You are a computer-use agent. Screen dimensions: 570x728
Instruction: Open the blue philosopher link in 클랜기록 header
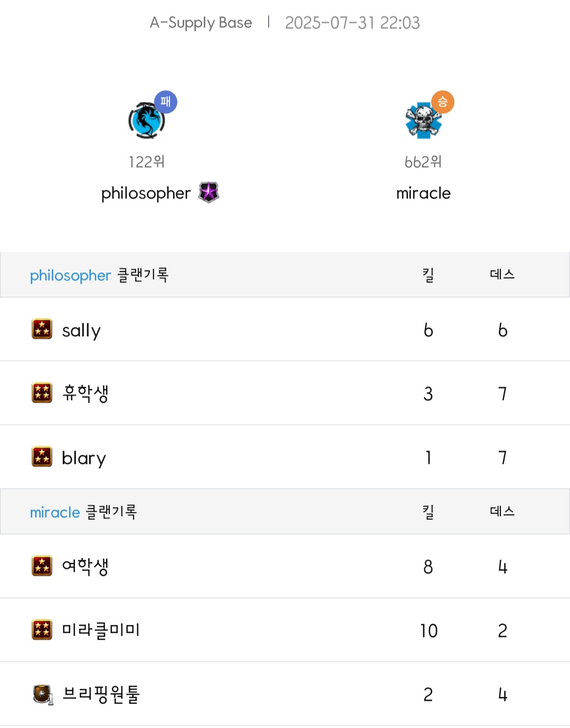coord(70,276)
